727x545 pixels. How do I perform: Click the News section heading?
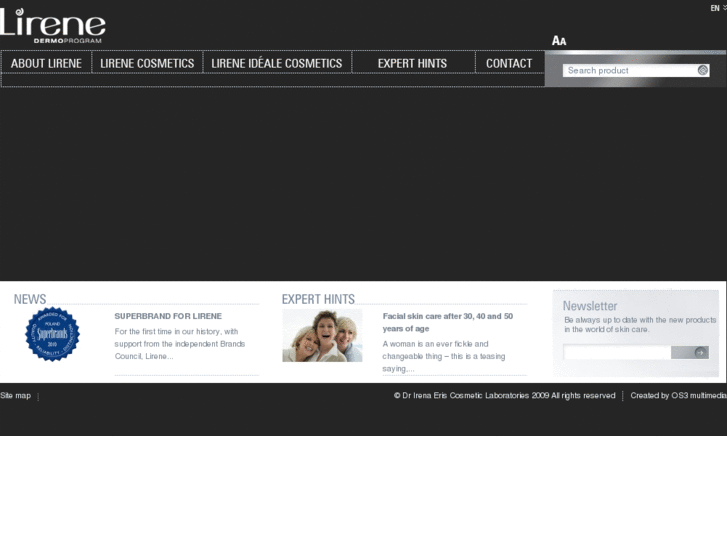click(x=30, y=299)
